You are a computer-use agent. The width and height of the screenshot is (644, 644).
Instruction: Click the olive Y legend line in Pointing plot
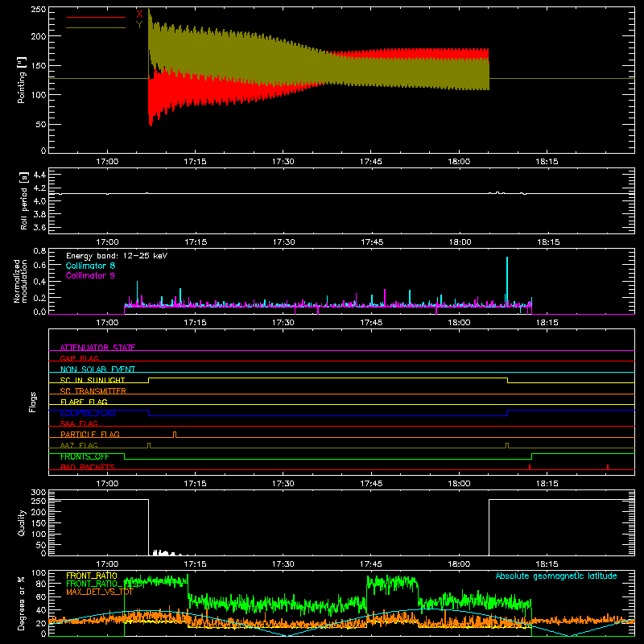pyautogui.click(x=95, y=28)
